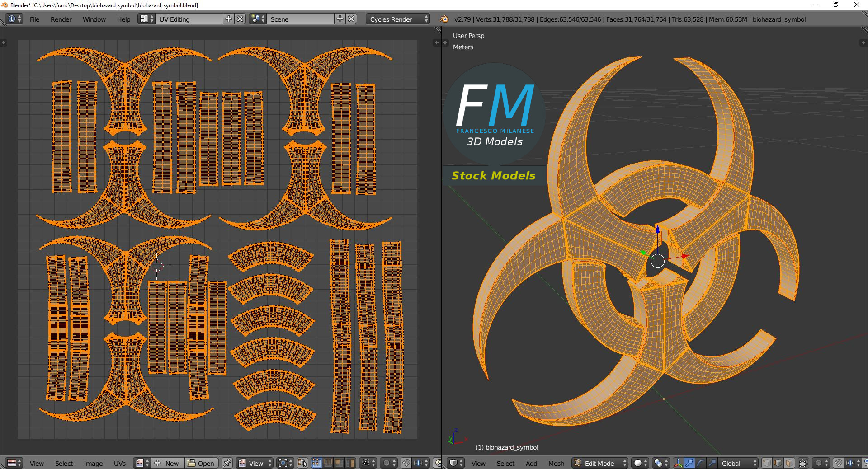
Task: Toggle UV sync selection with mesh
Action: 303,463
